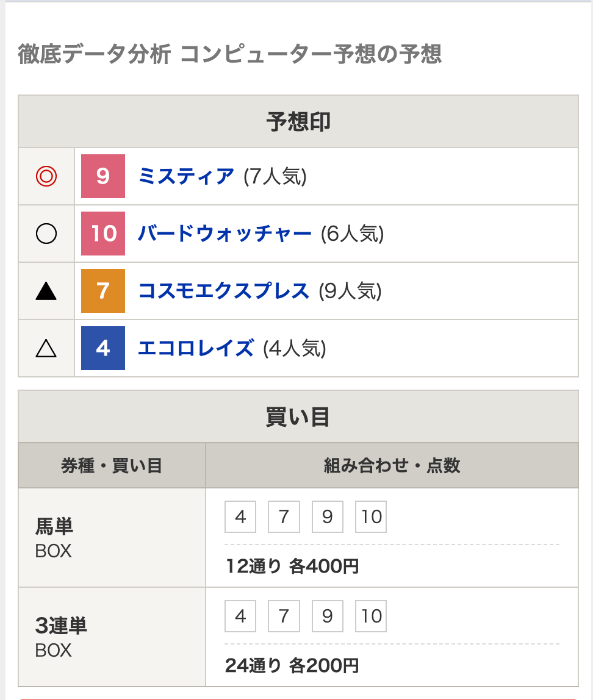
Task: Click the 券種・買い目 column header
Action: (112, 466)
